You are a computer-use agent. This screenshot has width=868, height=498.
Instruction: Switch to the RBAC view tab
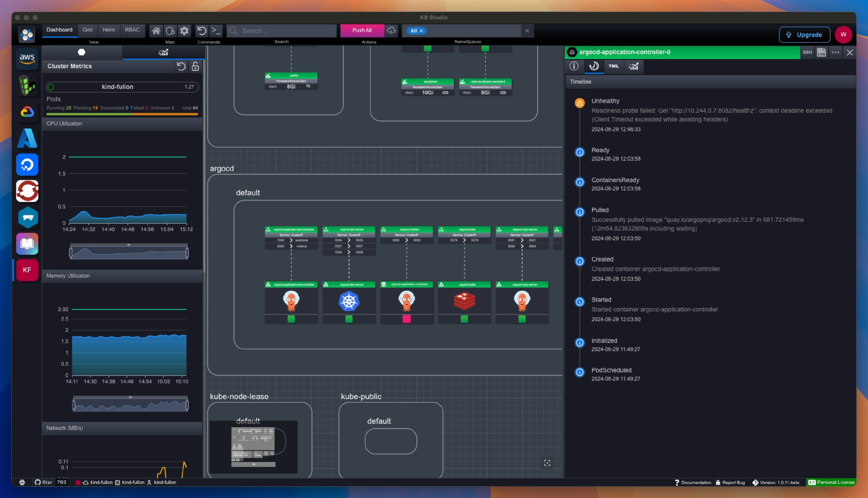tap(132, 30)
